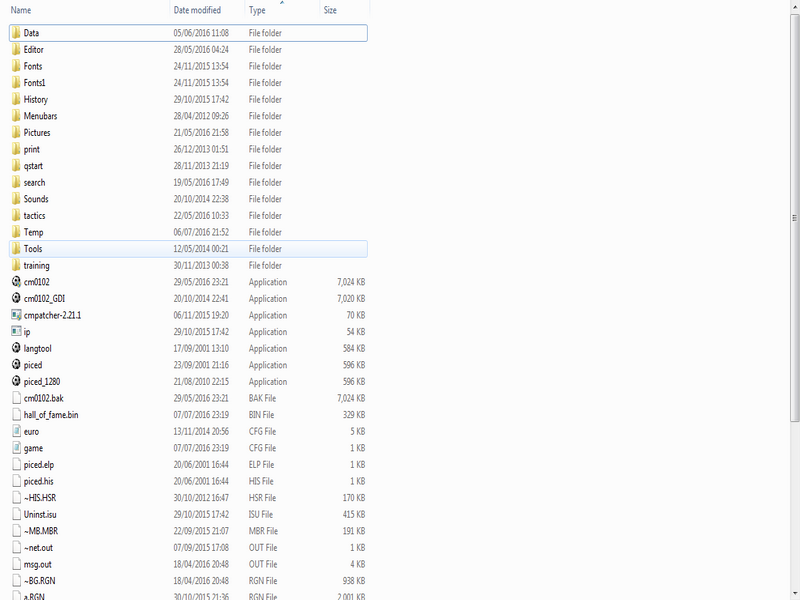This screenshot has height=600, width=800.
Task: Select the ~BG.RGN file name
Action: [x=39, y=581]
